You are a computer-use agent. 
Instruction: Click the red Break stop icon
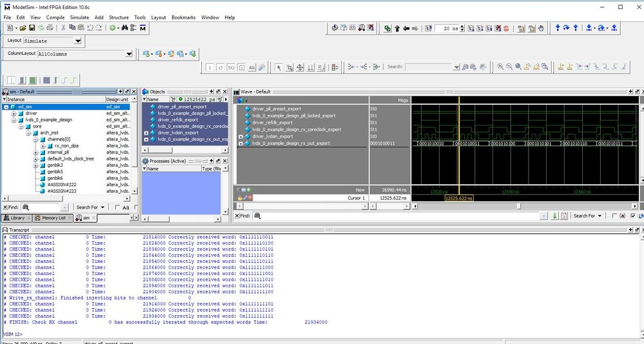click(x=506, y=28)
